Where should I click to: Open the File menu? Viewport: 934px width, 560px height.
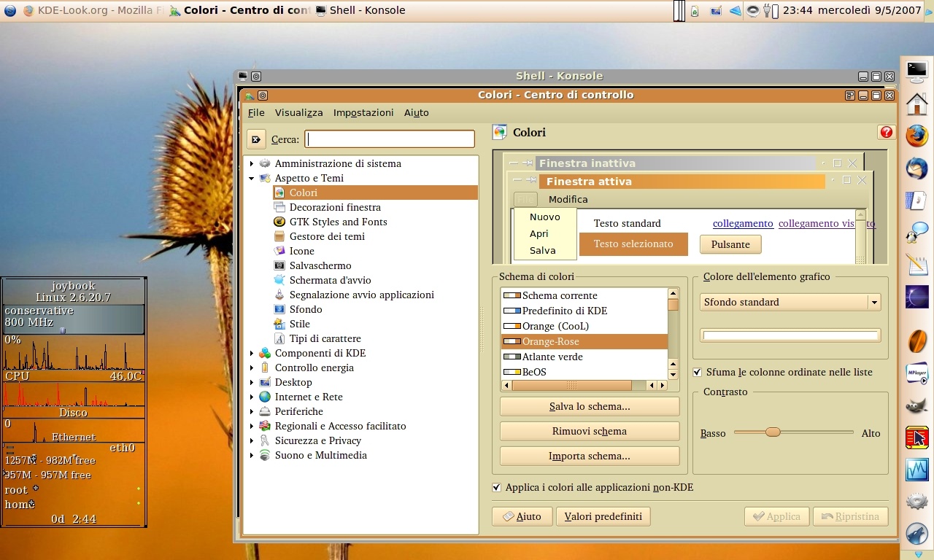256,112
